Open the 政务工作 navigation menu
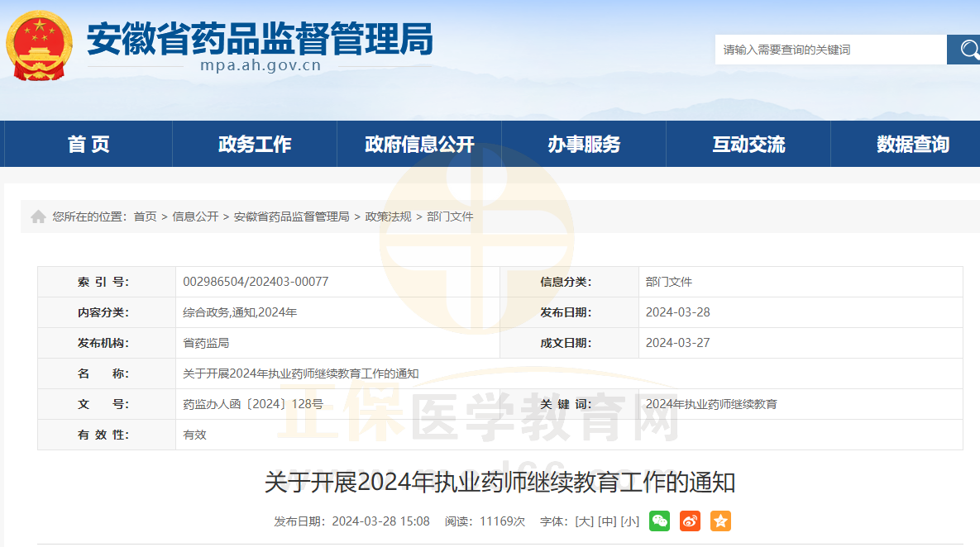The image size is (980, 547). (255, 145)
